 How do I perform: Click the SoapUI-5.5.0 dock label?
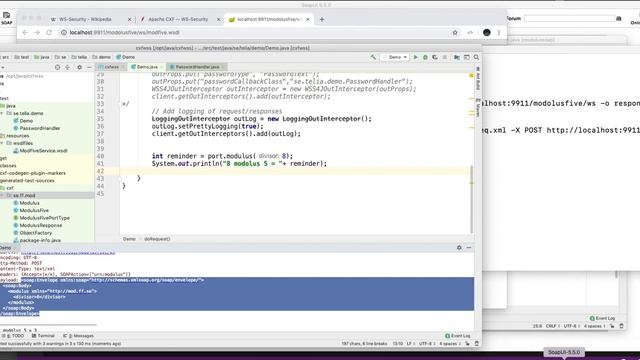click(564, 352)
